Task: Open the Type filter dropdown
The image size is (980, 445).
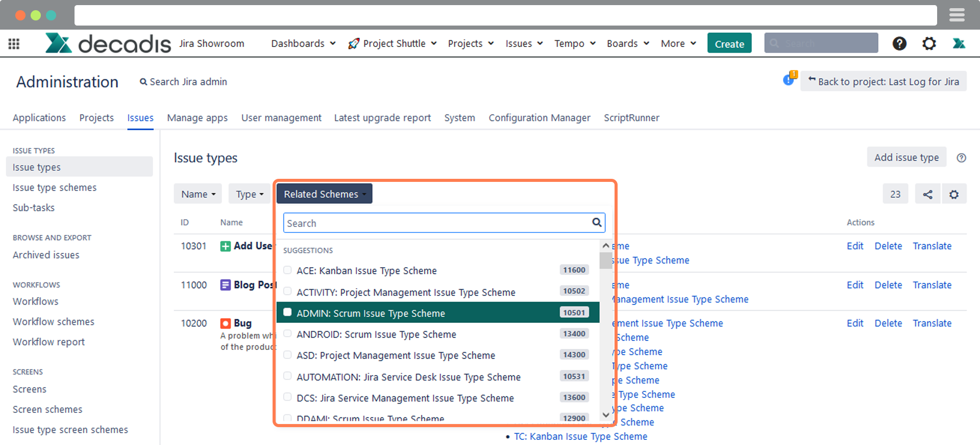Action: [x=250, y=194]
